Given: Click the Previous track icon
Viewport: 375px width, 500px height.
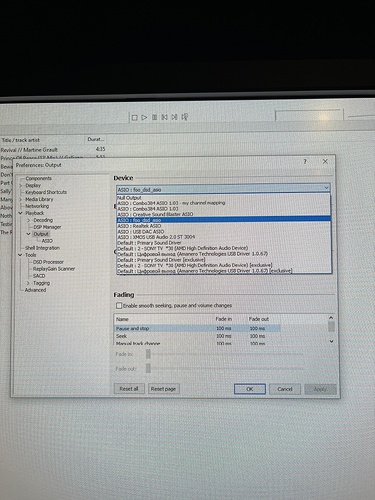Looking at the screenshot, I should (x=164, y=117).
